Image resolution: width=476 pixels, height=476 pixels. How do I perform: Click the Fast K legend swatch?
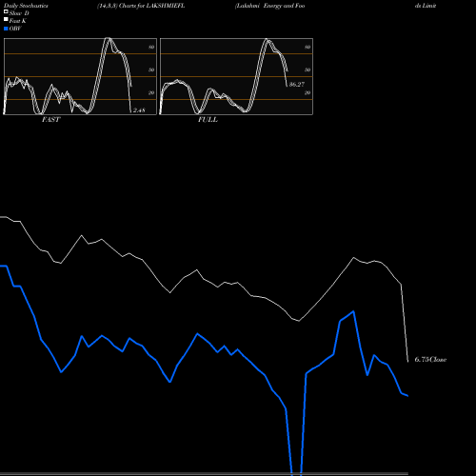click(6, 19)
